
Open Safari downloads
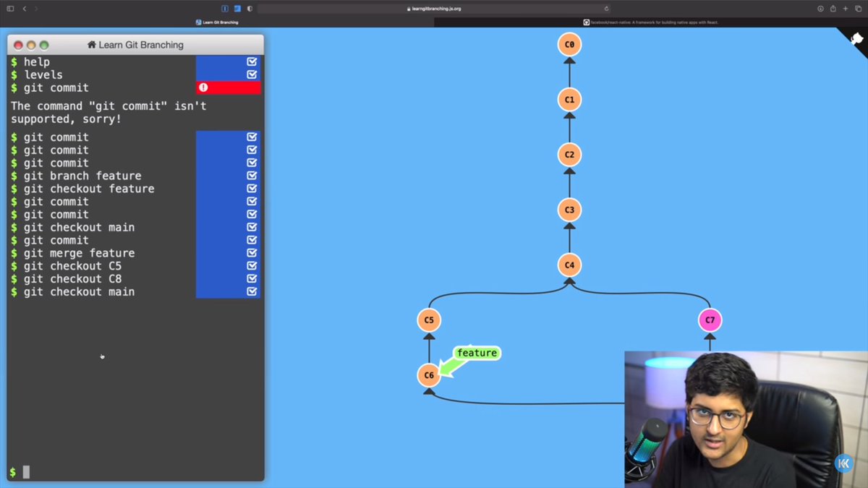820,9
